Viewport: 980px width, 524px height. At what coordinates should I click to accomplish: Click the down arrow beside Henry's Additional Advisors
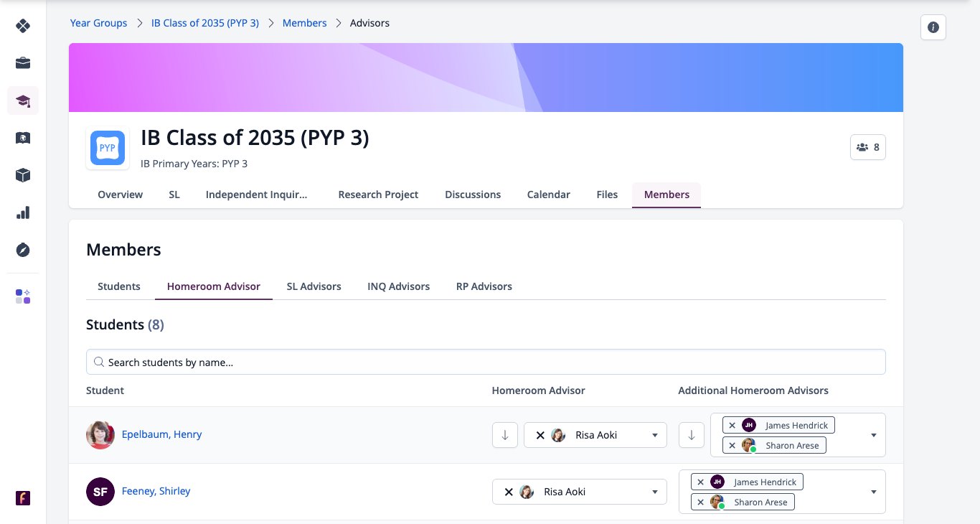coord(692,435)
